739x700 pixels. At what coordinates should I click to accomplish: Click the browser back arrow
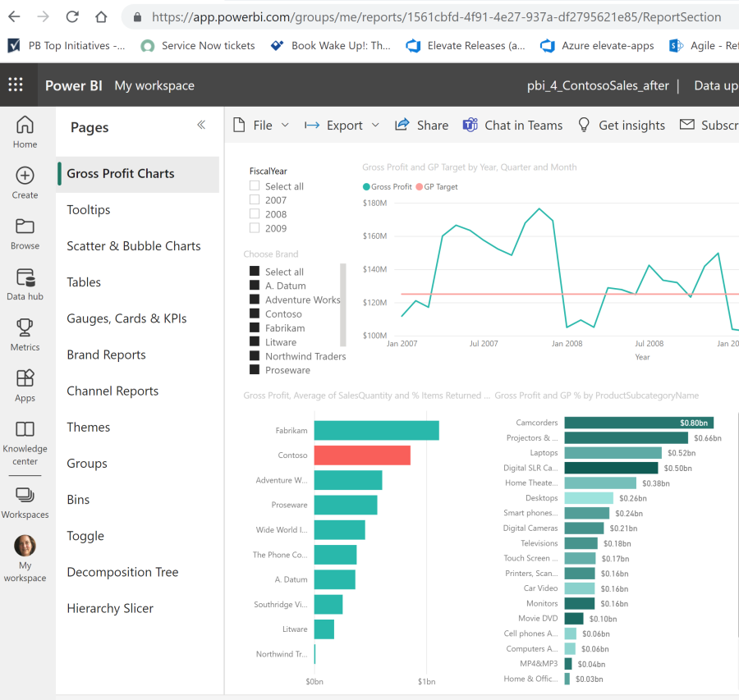point(15,17)
